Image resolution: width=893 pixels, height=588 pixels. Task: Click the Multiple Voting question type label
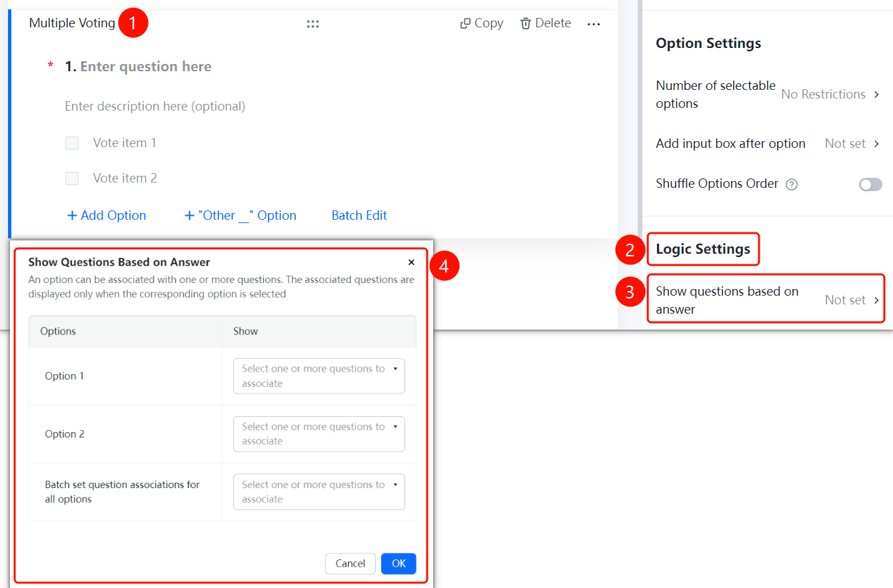(x=72, y=23)
